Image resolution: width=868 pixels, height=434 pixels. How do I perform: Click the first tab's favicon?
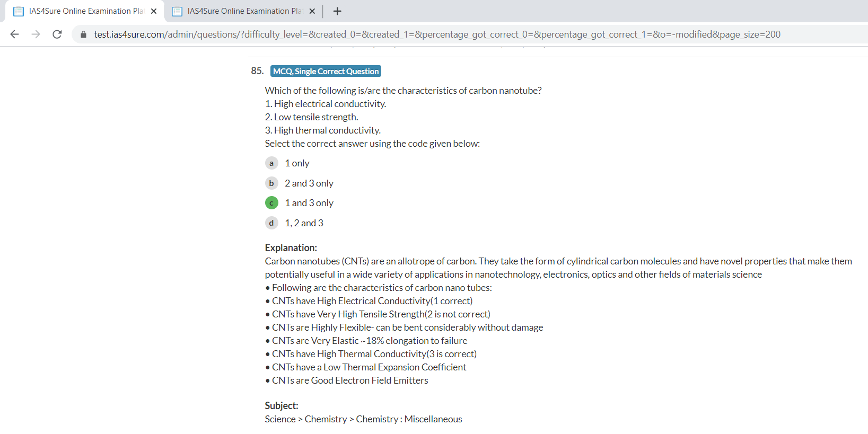tap(19, 11)
